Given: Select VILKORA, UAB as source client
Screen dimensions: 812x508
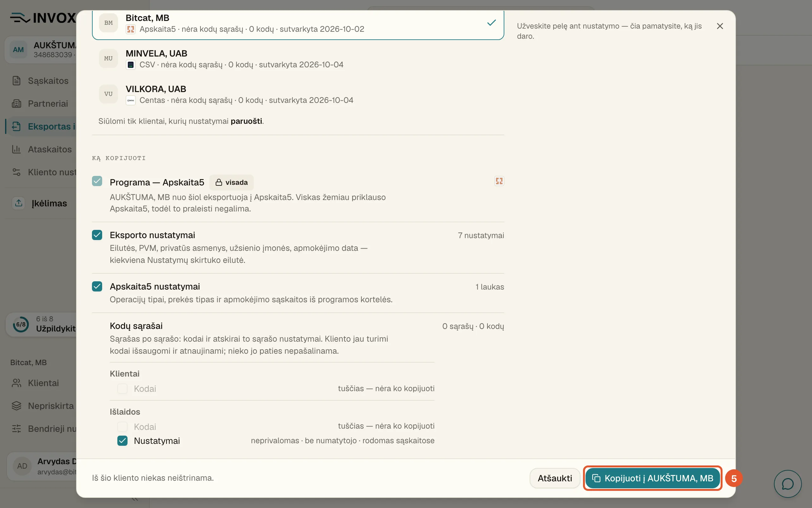Looking at the screenshot, I should (x=298, y=94).
